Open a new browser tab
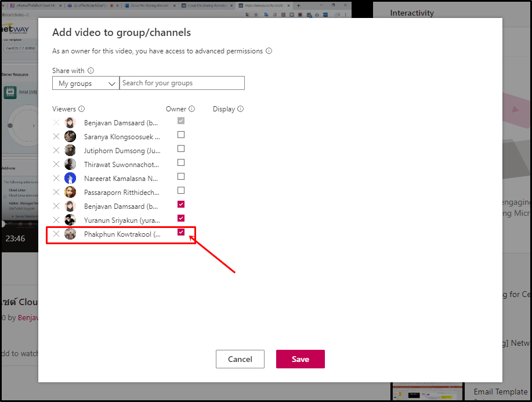532x402 pixels. tap(298, 5)
